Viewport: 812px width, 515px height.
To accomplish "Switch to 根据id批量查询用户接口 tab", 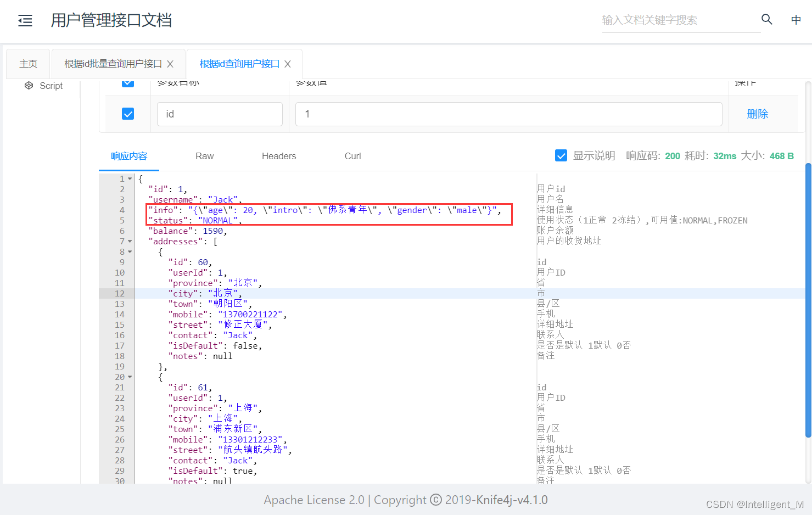I will 113,64.
